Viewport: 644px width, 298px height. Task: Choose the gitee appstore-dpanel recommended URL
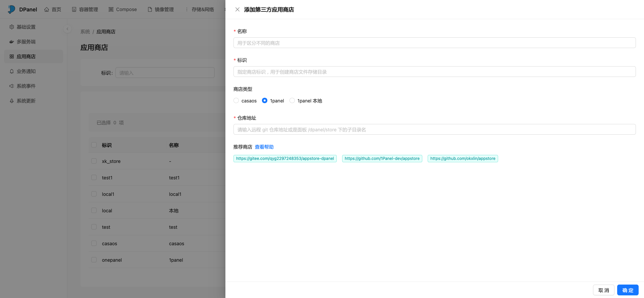pos(285,159)
